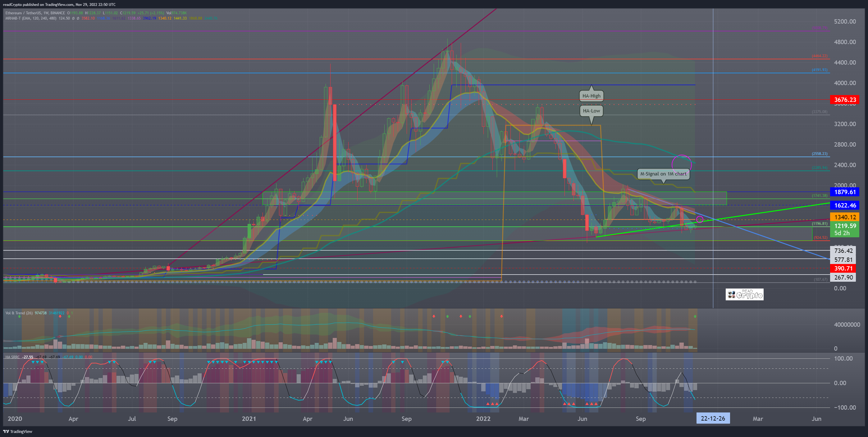Click the (4464.22) level label
This screenshot has height=437, width=868.
point(819,56)
